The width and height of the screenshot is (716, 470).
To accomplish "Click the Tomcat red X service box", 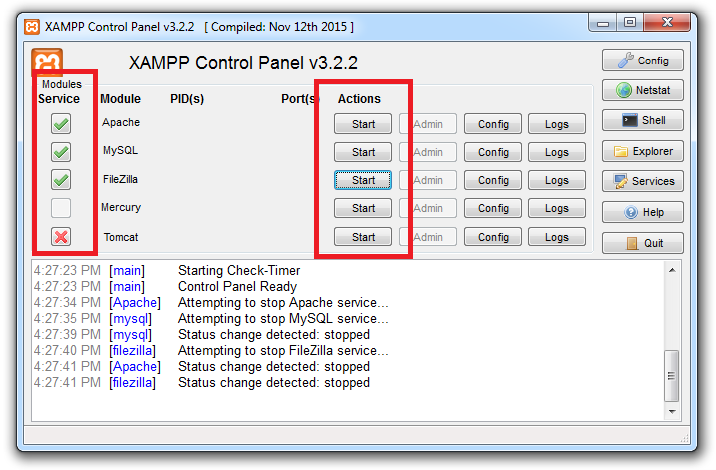I will (61, 237).
